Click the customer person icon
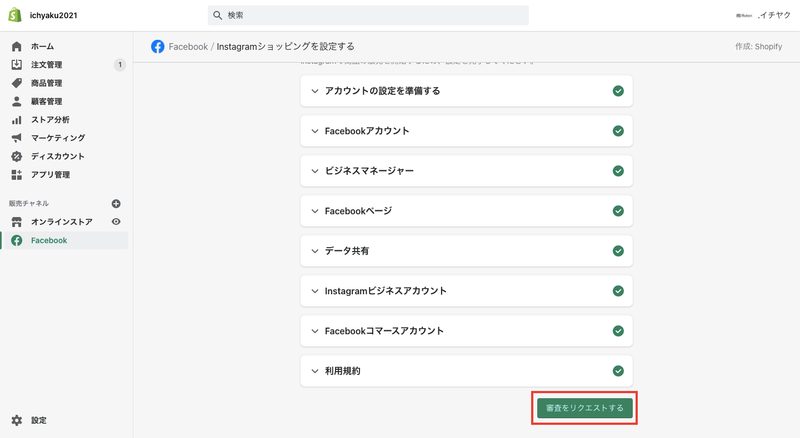The width and height of the screenshot is (800, 438). click(16, 101)
